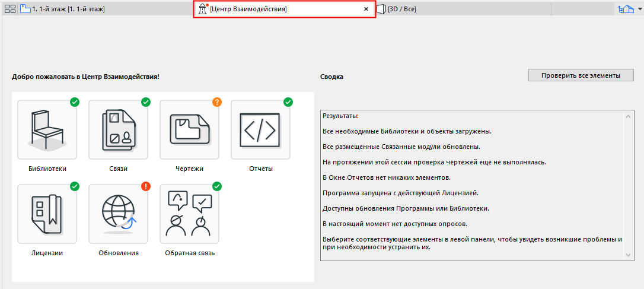Screen dimensions: 644x289
Task: Click the 'Добро пожаловать в Центр Взаимодействия!' heading
Action: (85, 77)
